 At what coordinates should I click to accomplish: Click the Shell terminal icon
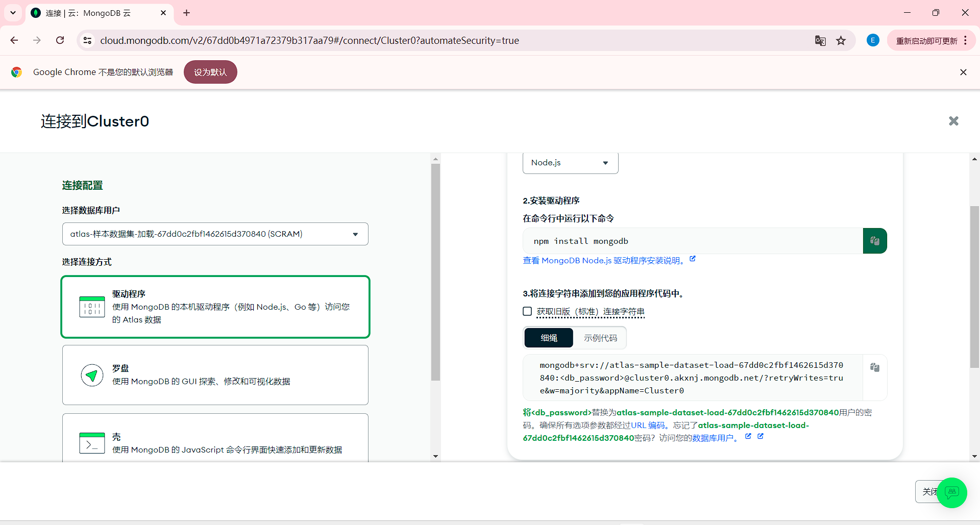tap(92, 443)
